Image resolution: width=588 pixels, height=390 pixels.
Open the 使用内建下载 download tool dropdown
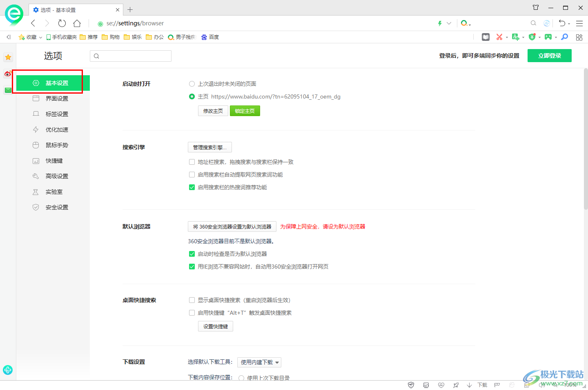click(259, 362)
